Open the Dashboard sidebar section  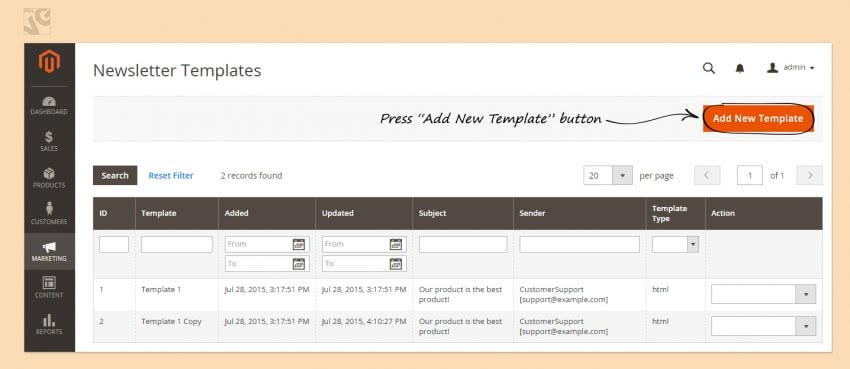coord(49,106)
